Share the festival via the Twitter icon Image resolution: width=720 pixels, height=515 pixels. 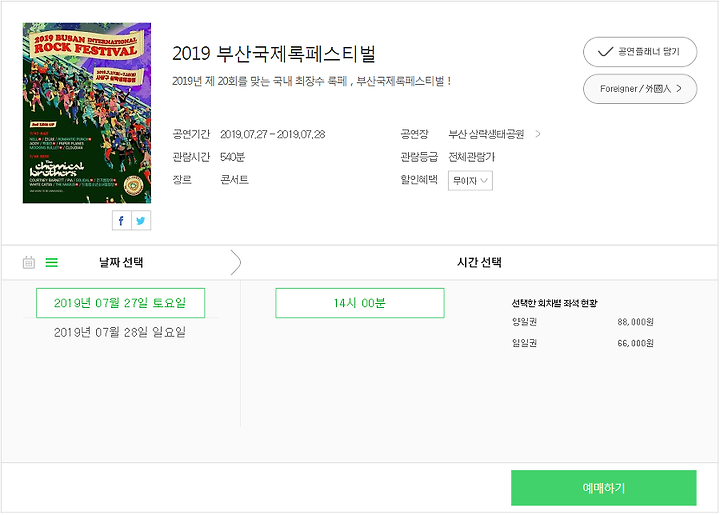[141, 221]
